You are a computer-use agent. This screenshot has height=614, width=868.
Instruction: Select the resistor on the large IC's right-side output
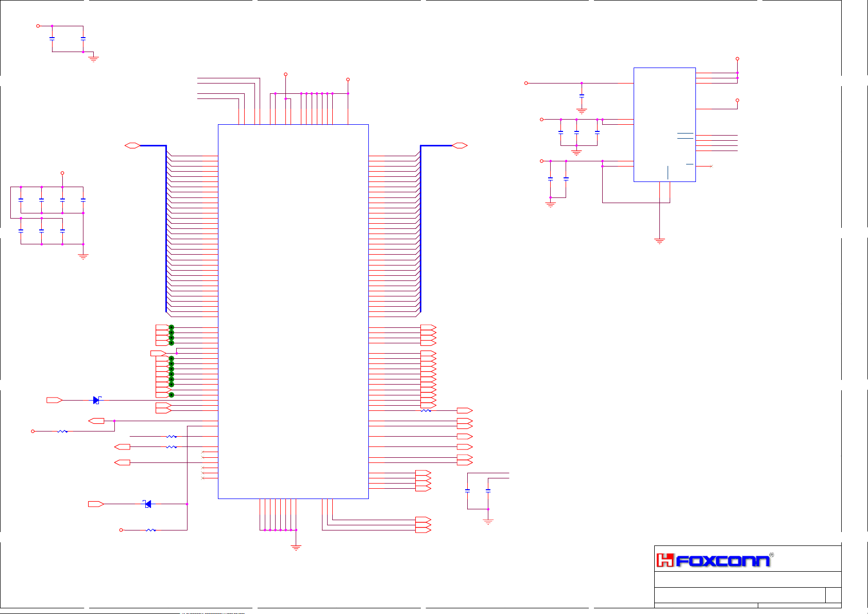click(x=426, y=410)
